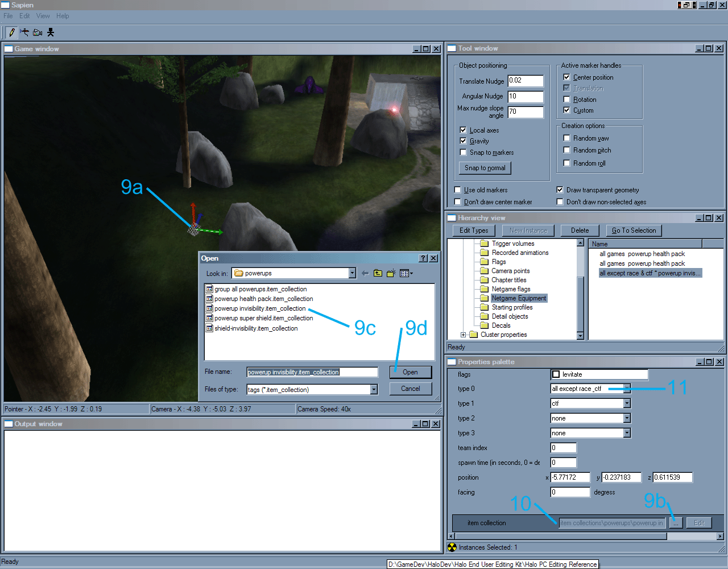
Task: Click Delete in Hierarchy view
Action: pyautogui.click(x=580, y=230)
